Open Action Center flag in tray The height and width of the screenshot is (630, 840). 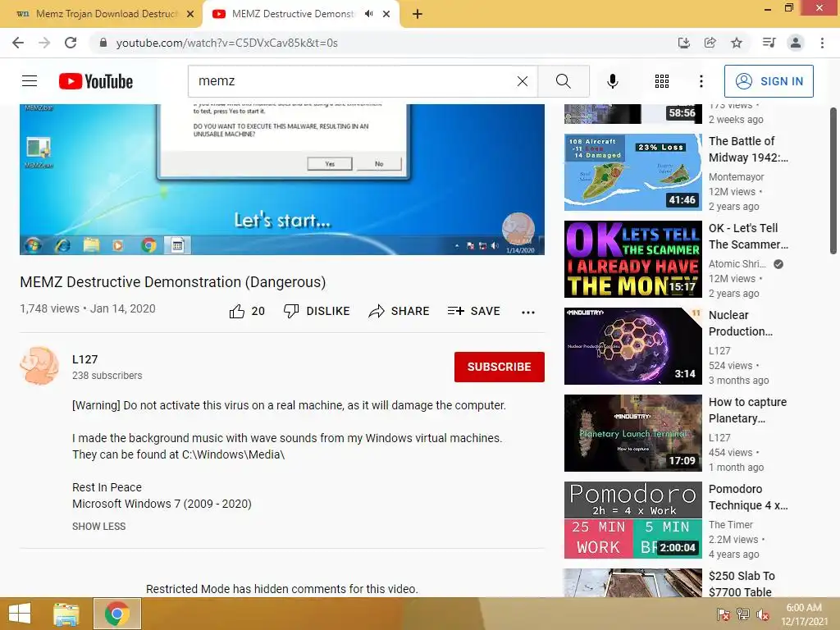coord(724,614)
